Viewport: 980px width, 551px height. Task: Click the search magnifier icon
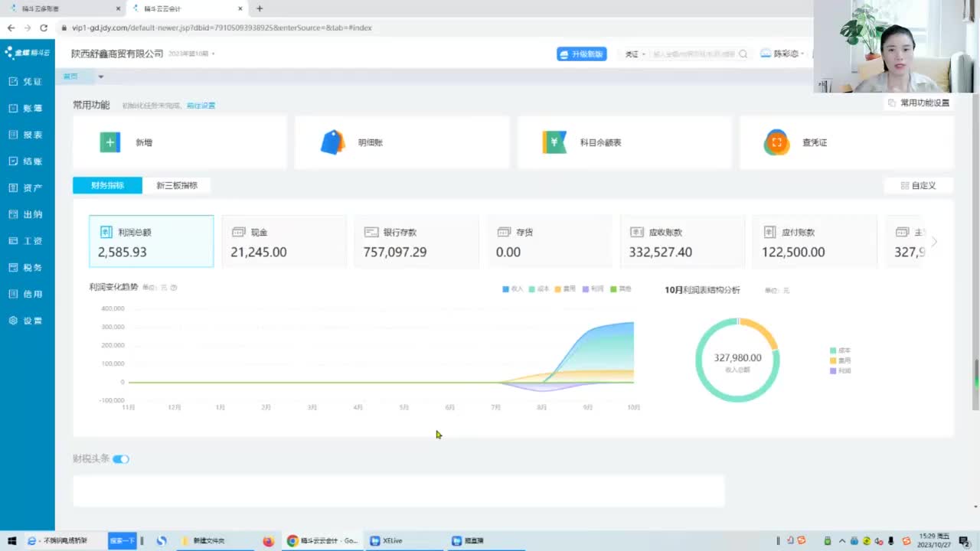(x=743, y=54)
